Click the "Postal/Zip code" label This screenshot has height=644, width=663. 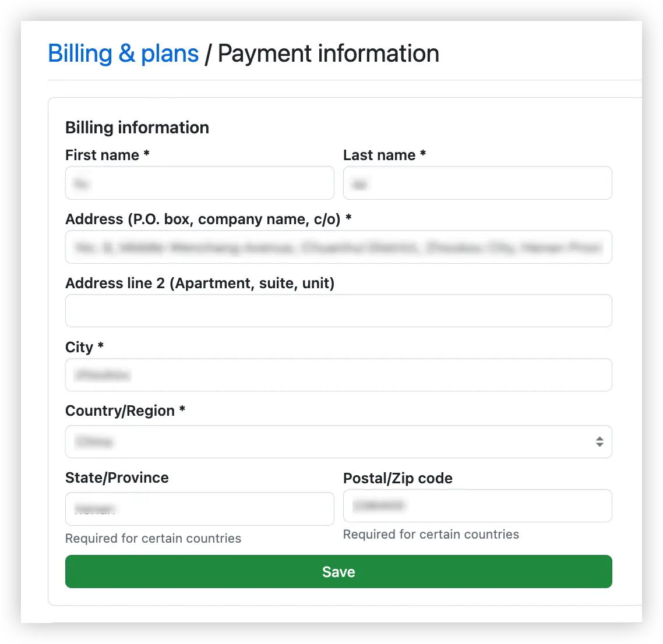point(398,478)
